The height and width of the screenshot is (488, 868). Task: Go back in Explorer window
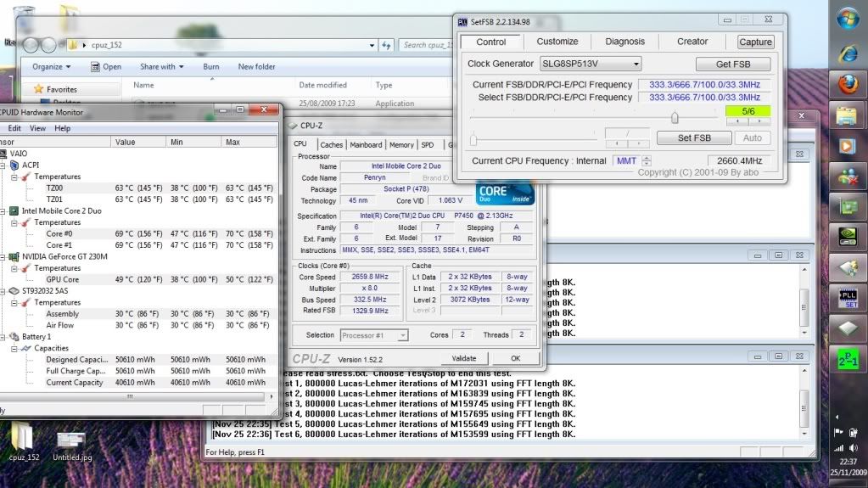(x=31, y=45)
